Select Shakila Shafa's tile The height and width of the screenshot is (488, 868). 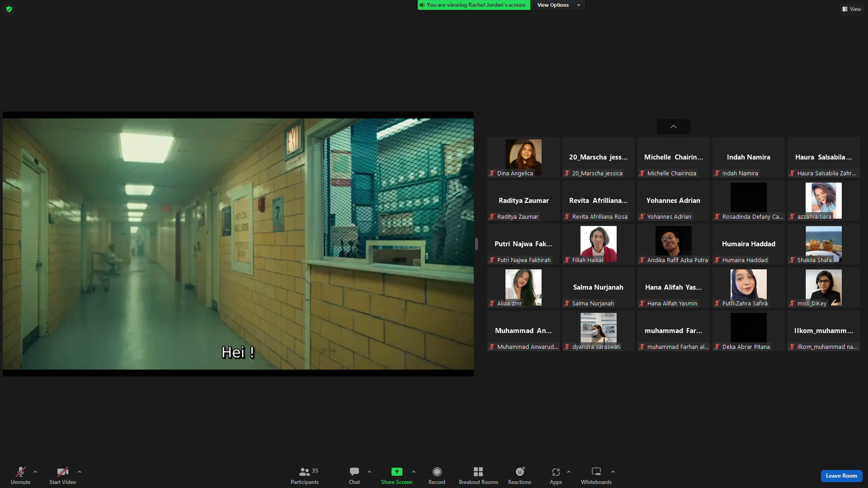(x=824, y=244)
